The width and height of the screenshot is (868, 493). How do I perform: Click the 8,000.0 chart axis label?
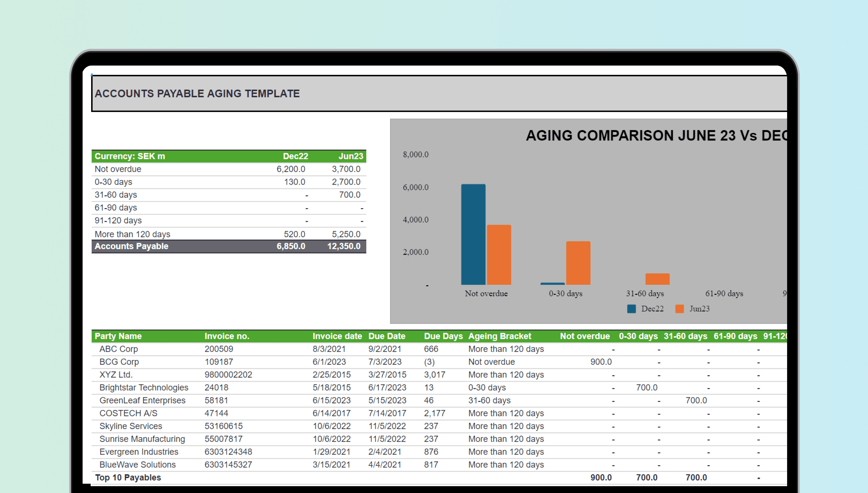click(x=415, y=154)
